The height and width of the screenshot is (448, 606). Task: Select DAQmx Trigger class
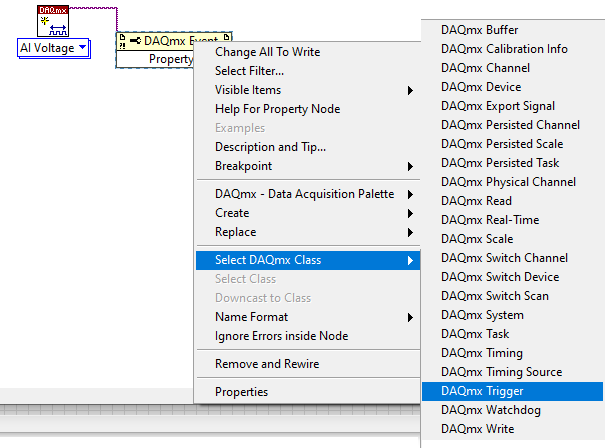512,391
